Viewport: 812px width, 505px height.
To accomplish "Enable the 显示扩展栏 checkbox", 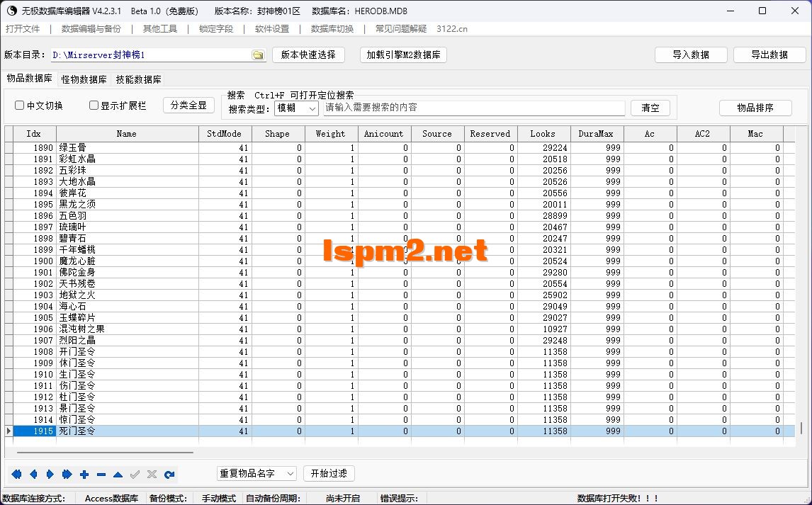I will point(93,105).
